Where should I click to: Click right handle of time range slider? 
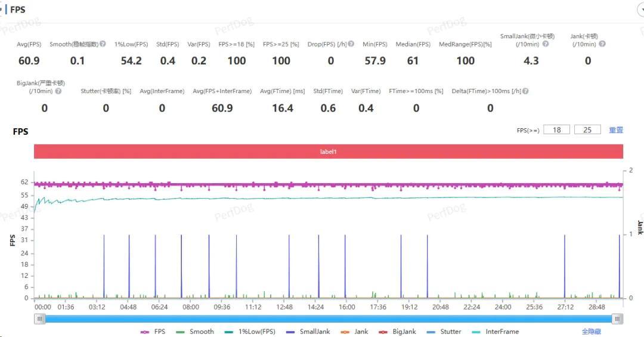[617, 319]
